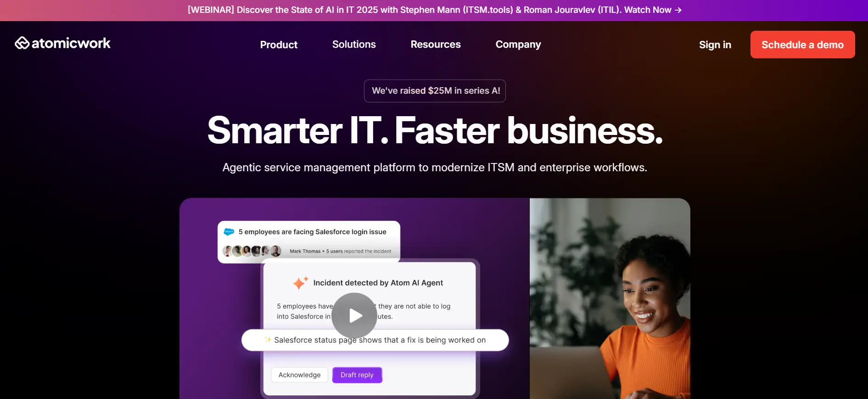Open the Resources dropdown

pyautogui.click(x=436, y=45)
